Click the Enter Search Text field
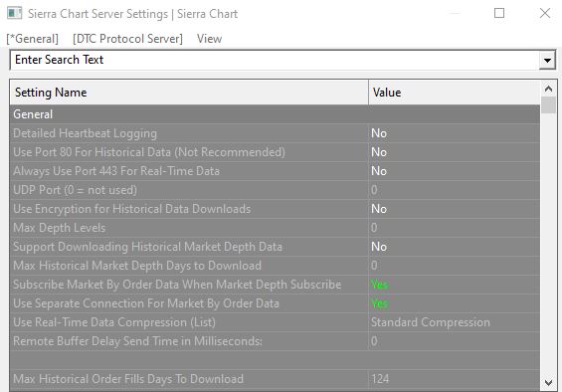The height and width of the screenshot is (392, 562). (x=275, y=60)
